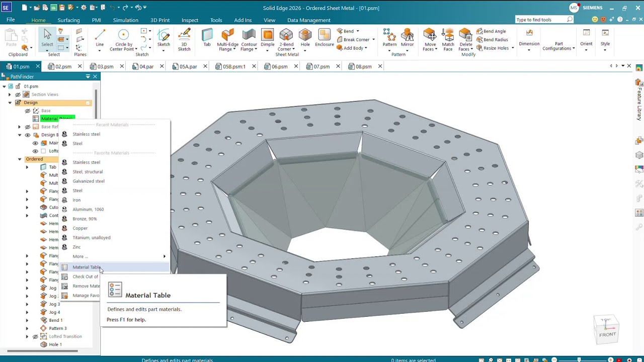The width and height of the screenshot is (644, 362).
Task: Click the Sketch command icon
Action: [x=164, y=35]
